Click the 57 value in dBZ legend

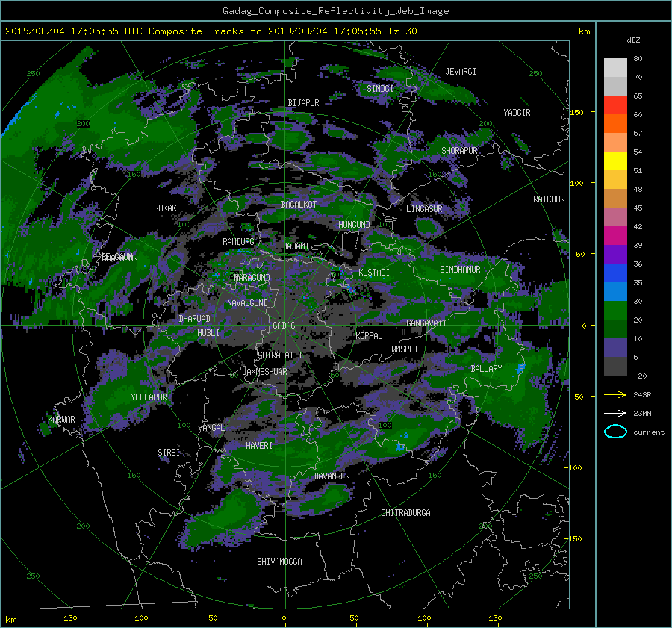coord(638,134)
